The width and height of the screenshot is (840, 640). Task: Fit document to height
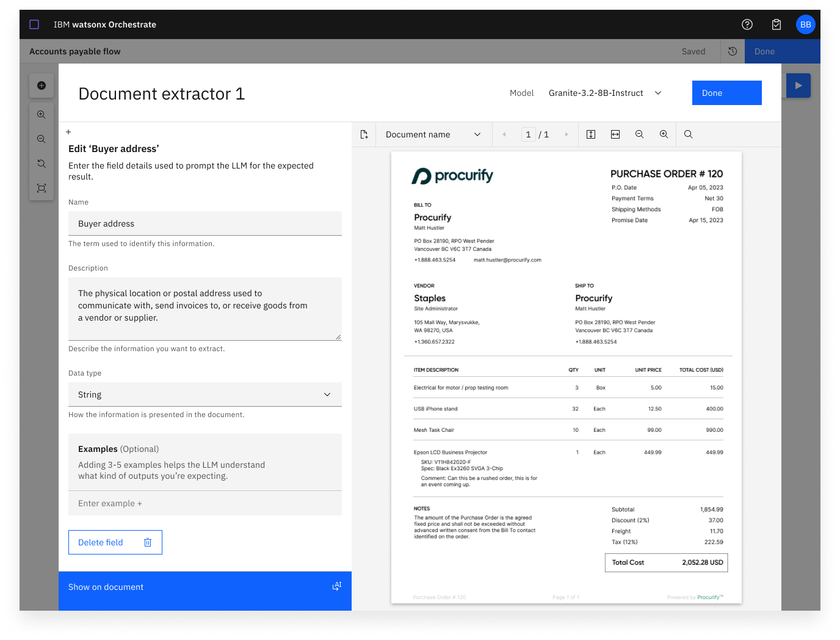tap(591, 134)
